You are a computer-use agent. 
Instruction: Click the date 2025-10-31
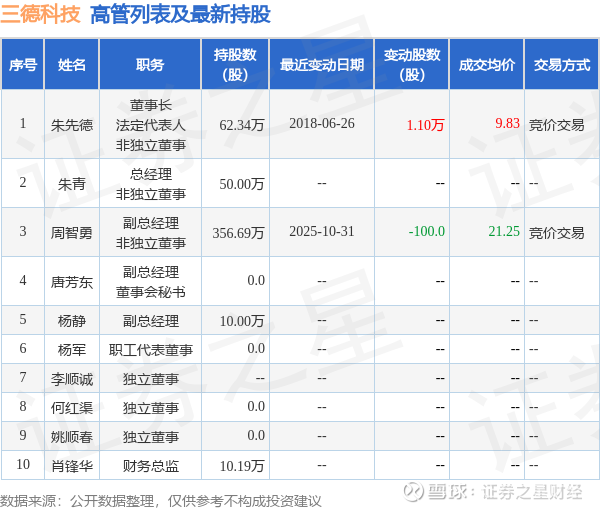pos(322,231)
